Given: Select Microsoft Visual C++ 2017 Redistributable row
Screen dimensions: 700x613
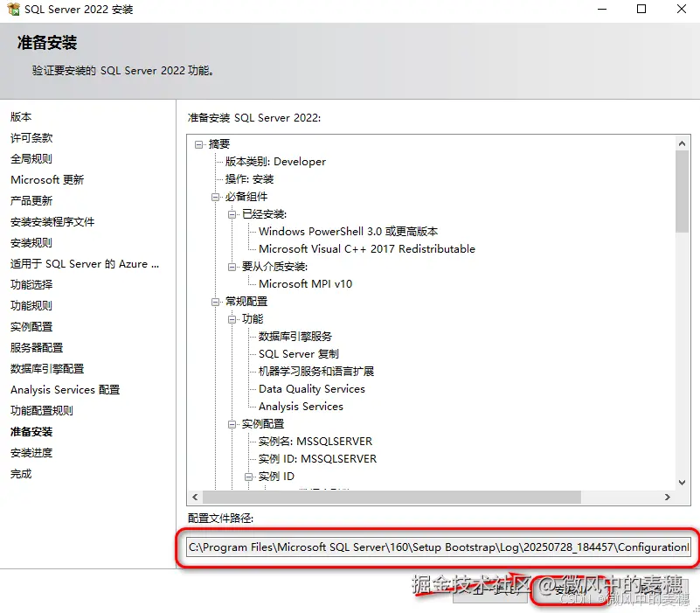Looking at the screenshot, I should [367, 249].
